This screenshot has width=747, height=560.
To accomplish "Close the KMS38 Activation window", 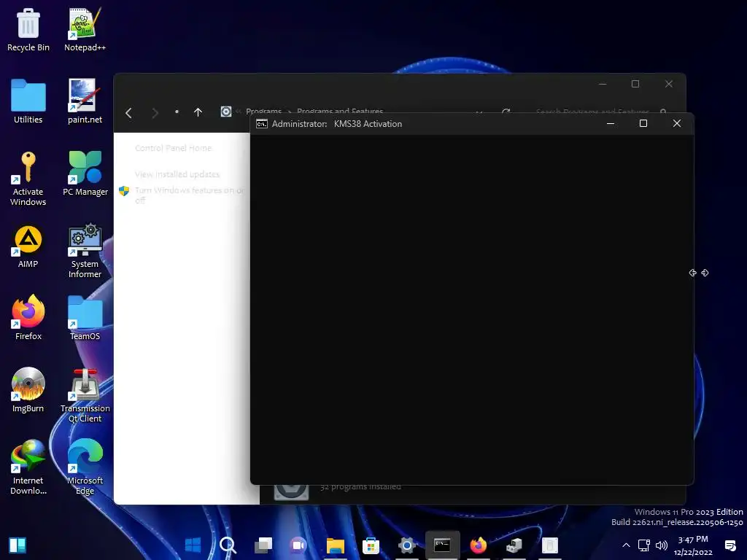I will [676, 123].
